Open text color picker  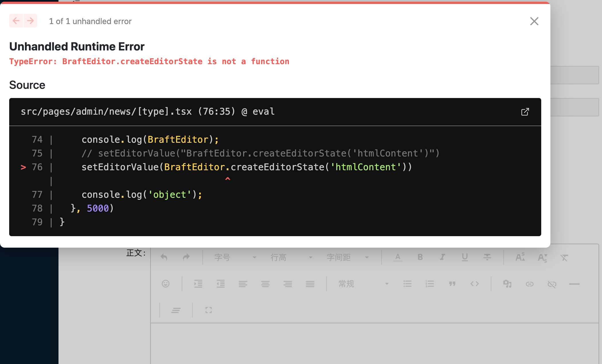[398, 257]
